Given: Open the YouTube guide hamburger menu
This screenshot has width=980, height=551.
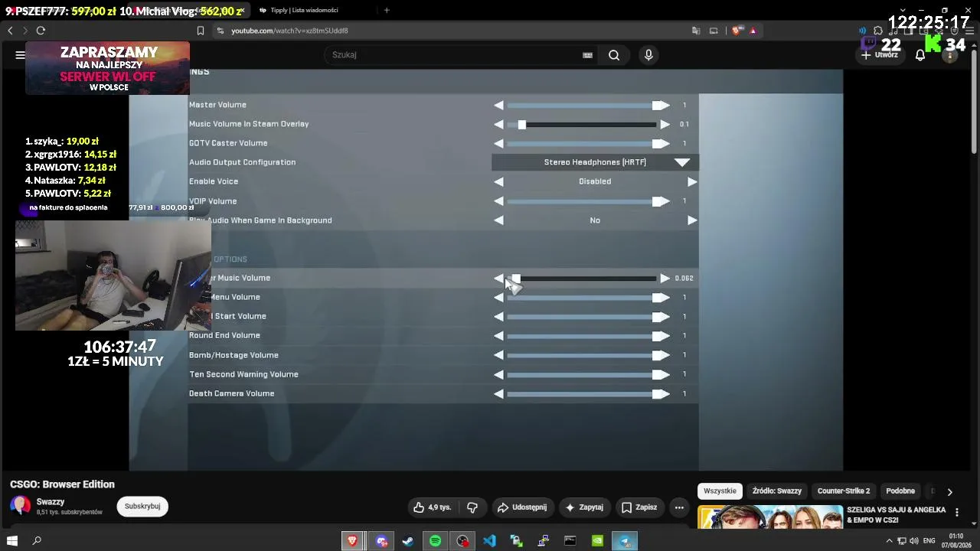Looking at the screenshot, I should click(20, 55).
